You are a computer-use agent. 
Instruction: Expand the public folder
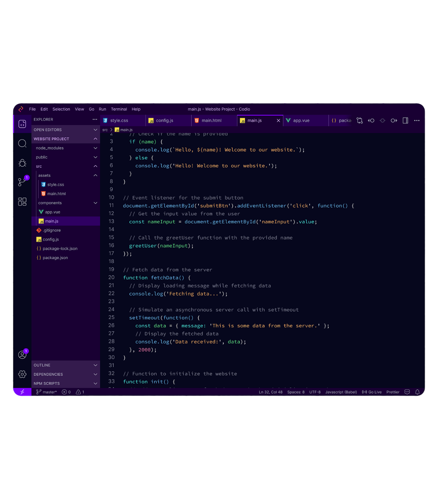[x=66, y=157]
